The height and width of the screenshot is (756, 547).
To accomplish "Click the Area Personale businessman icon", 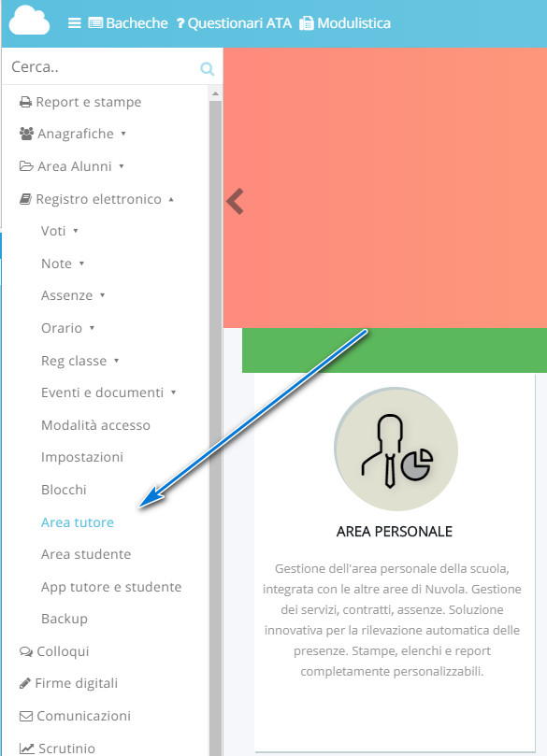I will click(396, 449).
